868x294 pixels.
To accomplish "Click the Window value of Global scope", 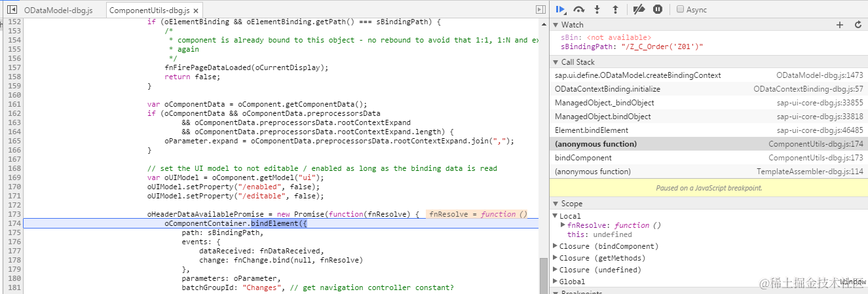I will coord(852,282).
